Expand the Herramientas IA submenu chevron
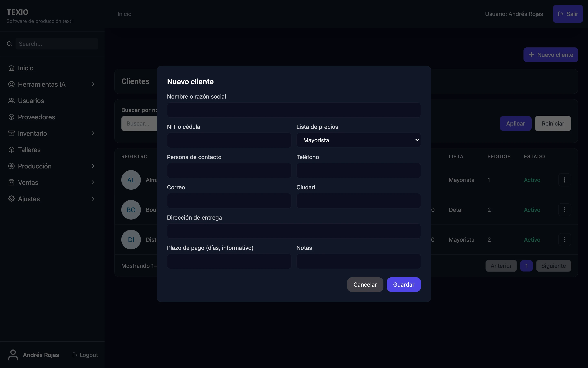This screenshot has width=588, height=368. [93, 84]
